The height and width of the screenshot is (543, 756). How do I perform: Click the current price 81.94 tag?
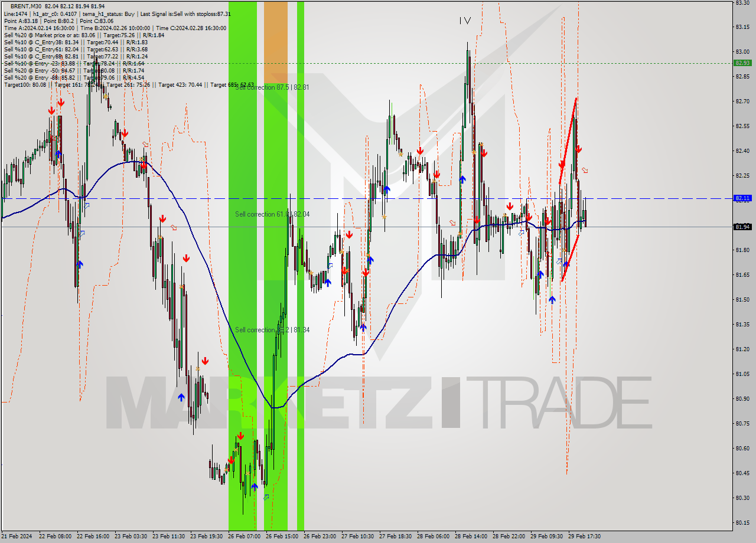pos(742,227)
